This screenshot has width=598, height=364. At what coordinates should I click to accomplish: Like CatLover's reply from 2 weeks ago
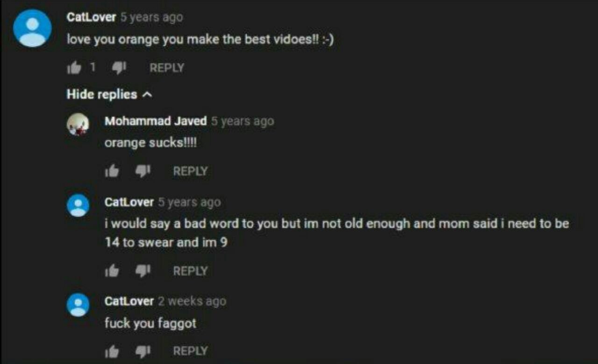[112, 351]
